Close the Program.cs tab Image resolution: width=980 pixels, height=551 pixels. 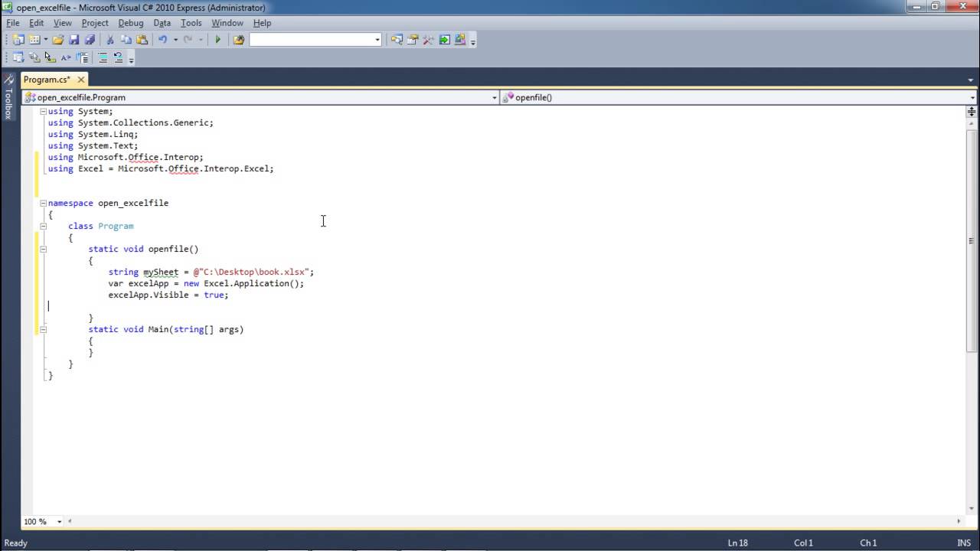click(80, 79)
